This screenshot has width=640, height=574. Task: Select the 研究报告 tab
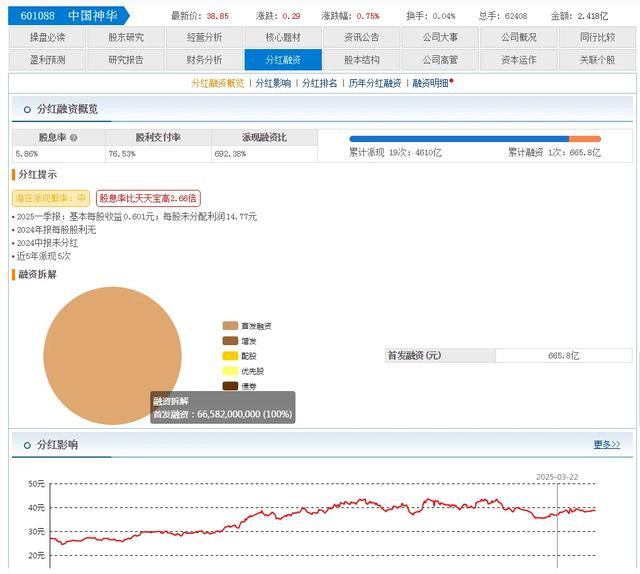point(126,60)
